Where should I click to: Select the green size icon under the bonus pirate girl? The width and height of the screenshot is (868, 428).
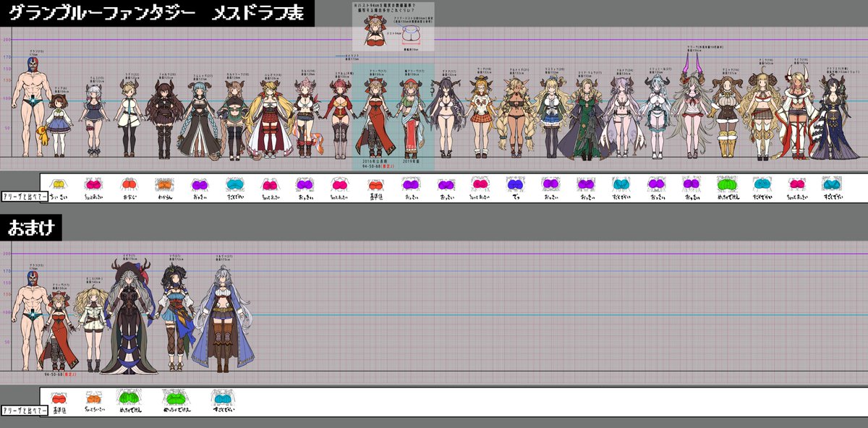pos(176,398)
